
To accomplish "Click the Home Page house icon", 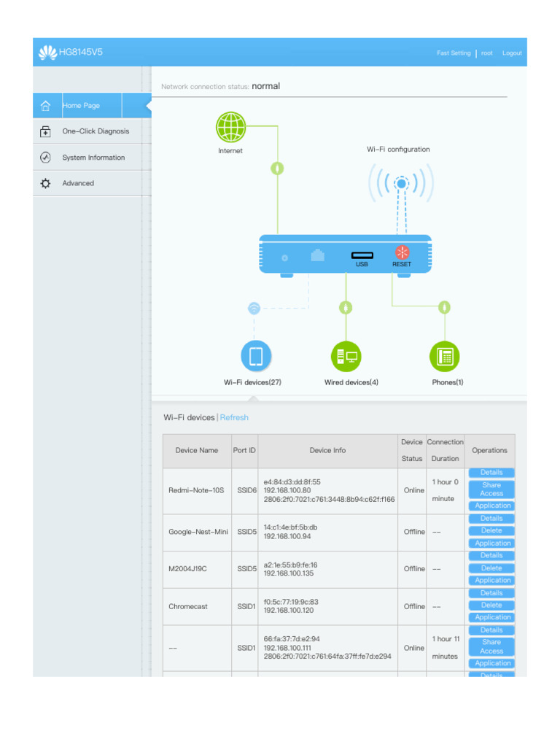I will pos(45,106).
